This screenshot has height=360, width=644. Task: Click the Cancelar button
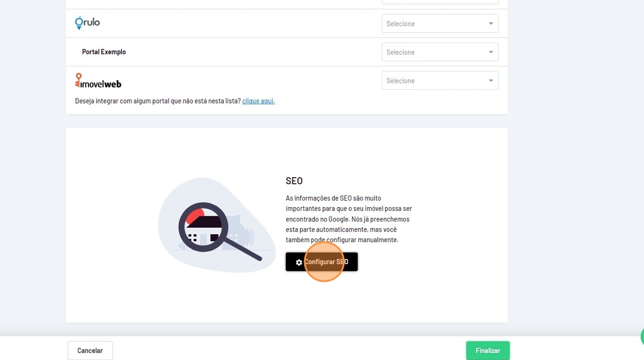pyautogui.click(x=90, y=351)
